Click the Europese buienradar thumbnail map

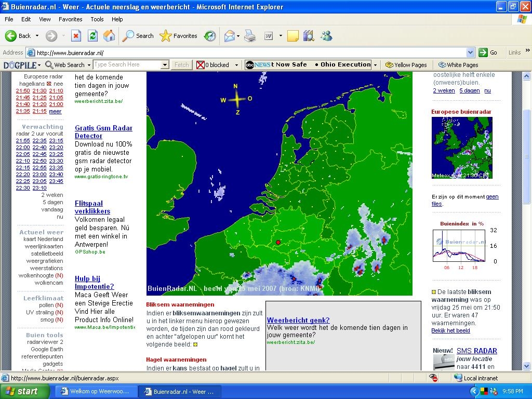pos(462,148)
